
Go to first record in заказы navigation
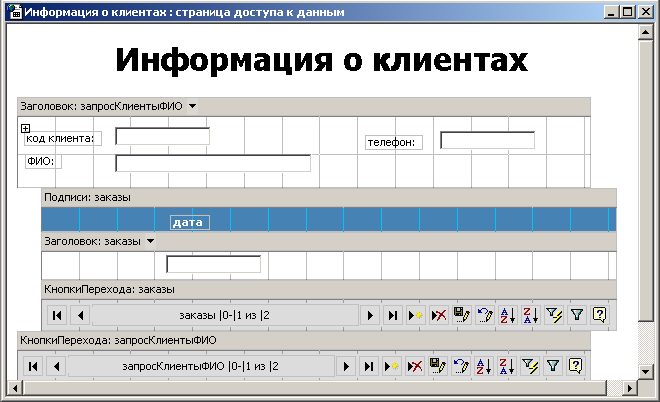57,315
